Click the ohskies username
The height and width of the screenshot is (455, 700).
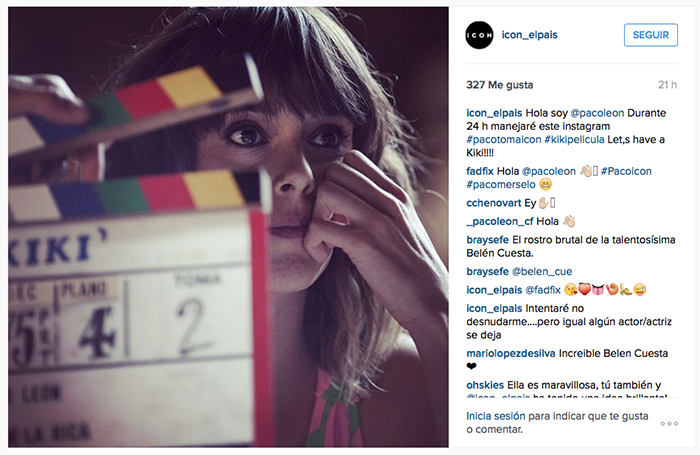point(485,385)
